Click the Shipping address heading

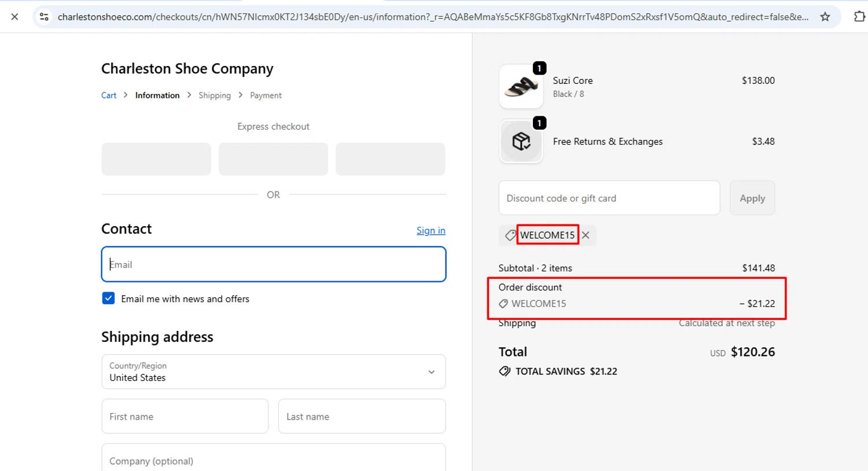(x=157, y=337)
